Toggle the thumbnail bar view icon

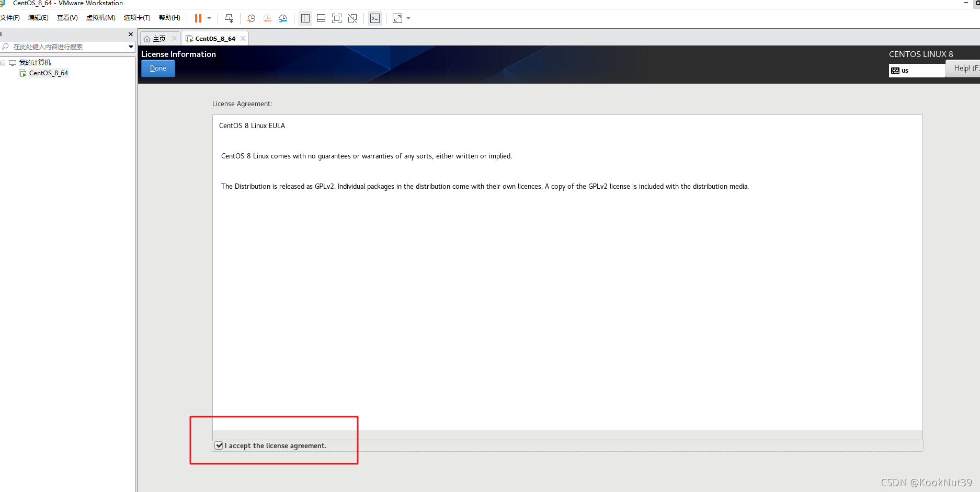(x=321, y=18)
